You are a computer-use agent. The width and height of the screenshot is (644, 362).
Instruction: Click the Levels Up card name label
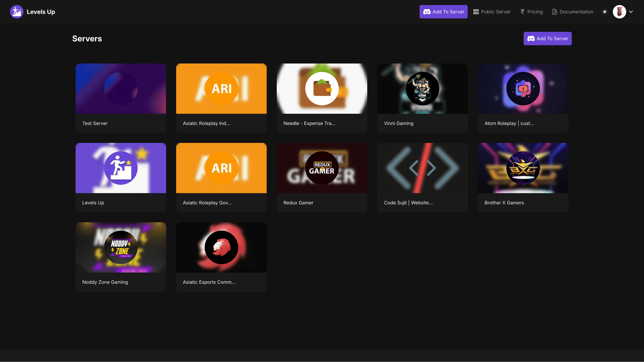(93, 203)
